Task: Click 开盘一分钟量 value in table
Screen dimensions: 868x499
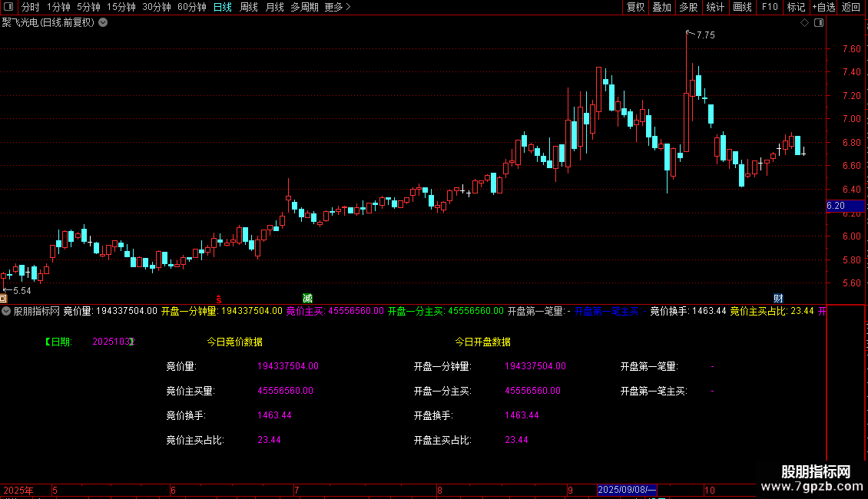Action: click(535, 366)
